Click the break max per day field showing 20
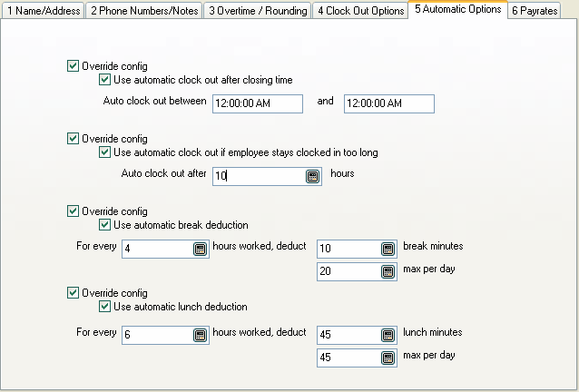Viewport: 579px width, 392px height. tap(357, 272)
